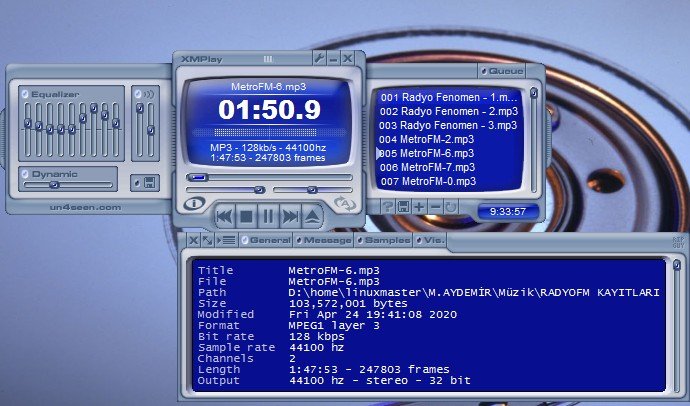Click the last equalizer band slider
Image resolution: width=690 pixels, height=406 pixels.
[x=116, y=129]
